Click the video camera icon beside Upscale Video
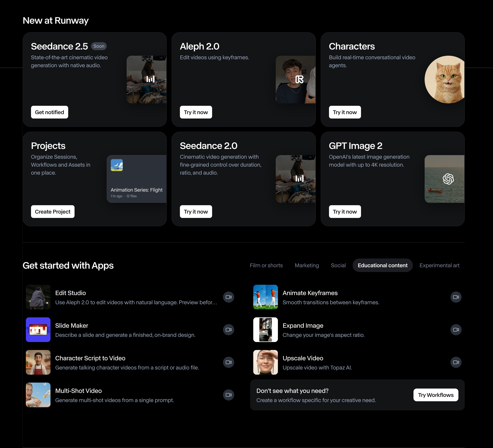 pos(456,362)
